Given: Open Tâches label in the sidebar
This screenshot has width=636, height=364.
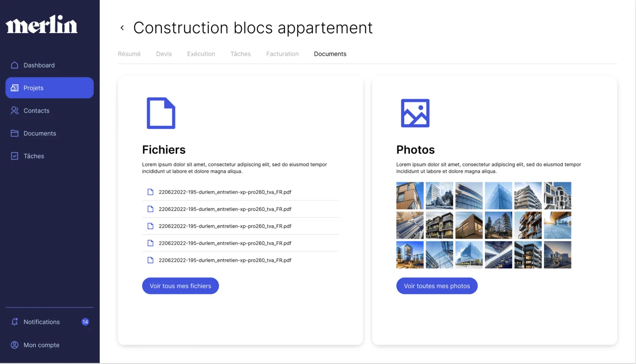Looking at the screenshot, I should point(34,156).
